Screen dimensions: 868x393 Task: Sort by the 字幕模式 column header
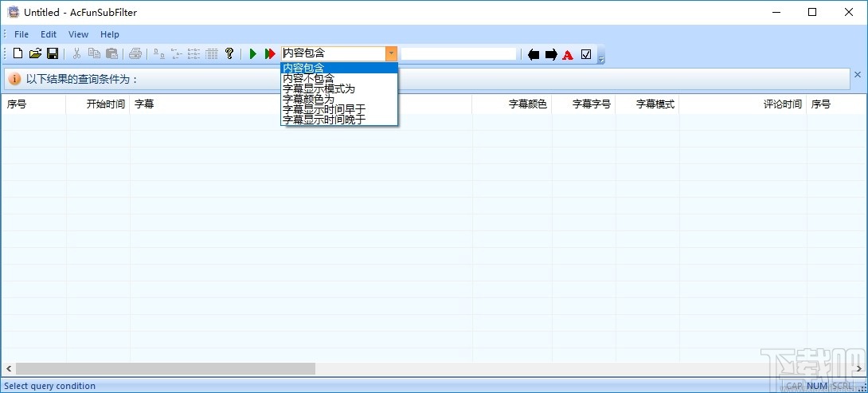647,104
